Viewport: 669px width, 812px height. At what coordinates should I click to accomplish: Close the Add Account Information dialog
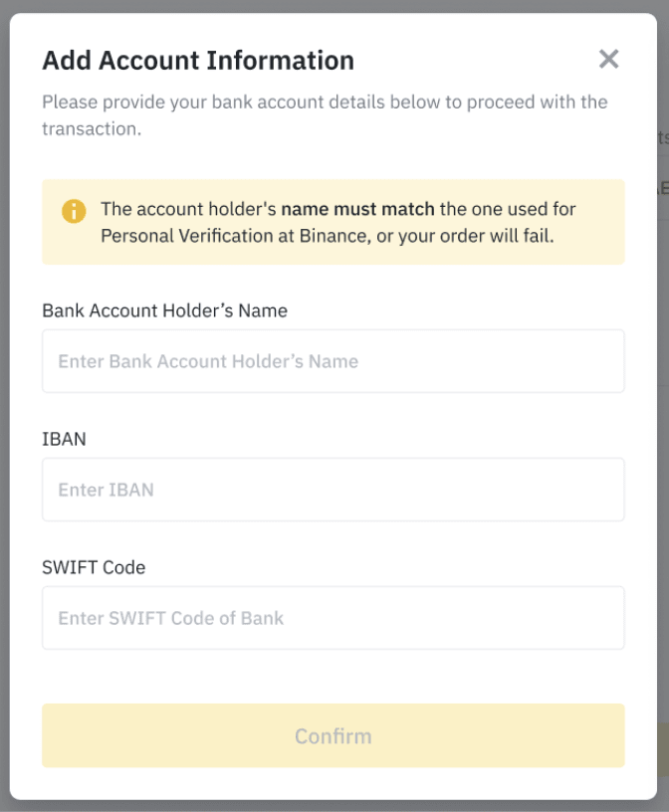pyautogui.click(x=608, y=60)
